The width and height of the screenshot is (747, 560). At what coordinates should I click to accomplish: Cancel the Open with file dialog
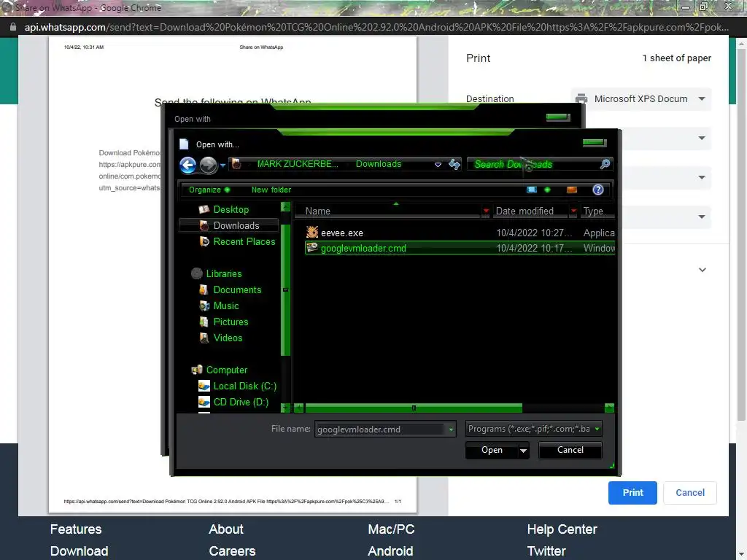coord(570,450)
